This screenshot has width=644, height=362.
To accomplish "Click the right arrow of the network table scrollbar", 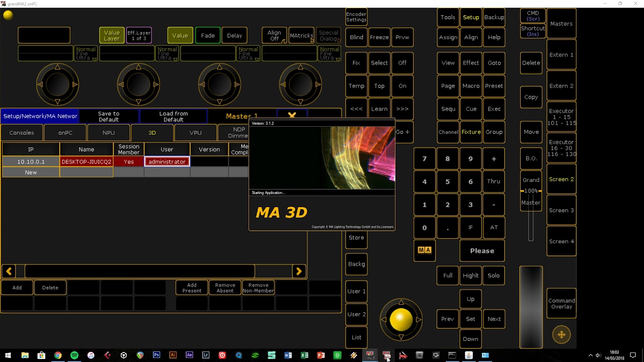I will (299, 271).
